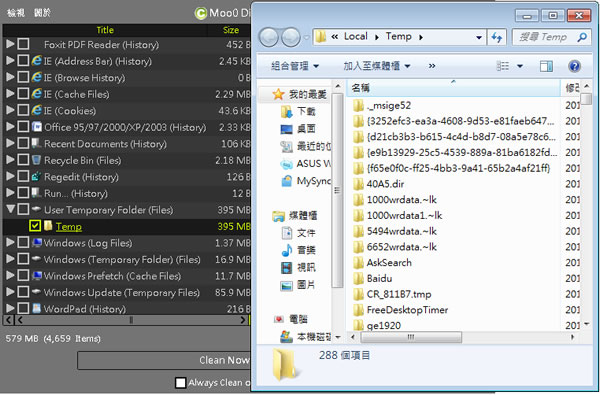Select the FreeDesktopTimer folder
This screenshot has height=396, width=600.
(400, 310)
